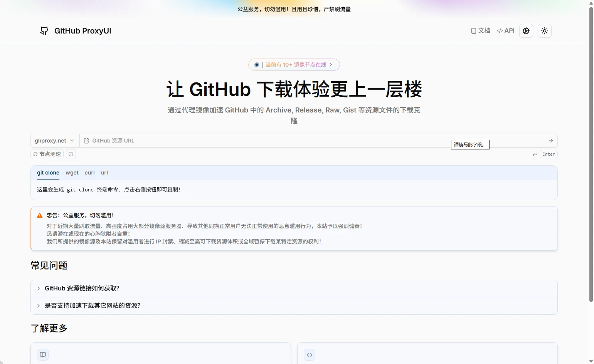594x364 pixels.
Task: Click the book icon on bottom card
Action: (43, 355)
